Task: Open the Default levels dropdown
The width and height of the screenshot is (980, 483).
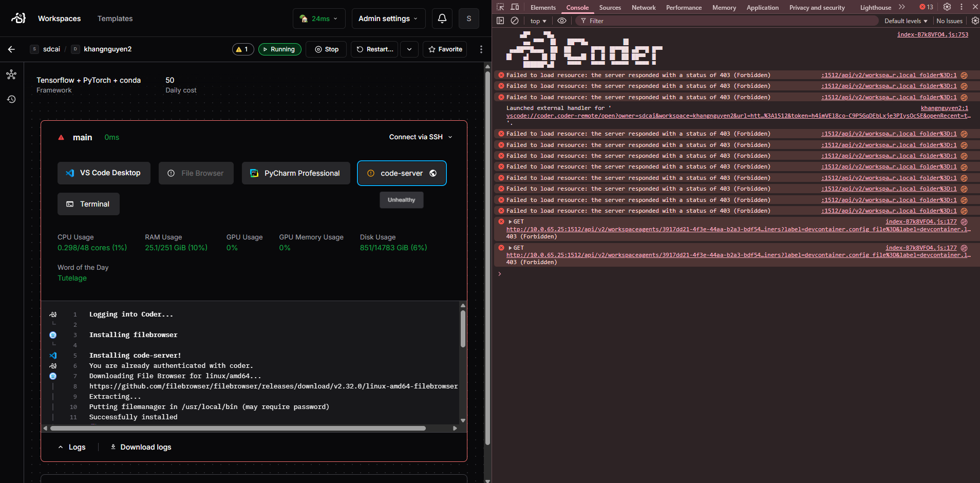Action: pyautogui.click(x=906, y=21)
